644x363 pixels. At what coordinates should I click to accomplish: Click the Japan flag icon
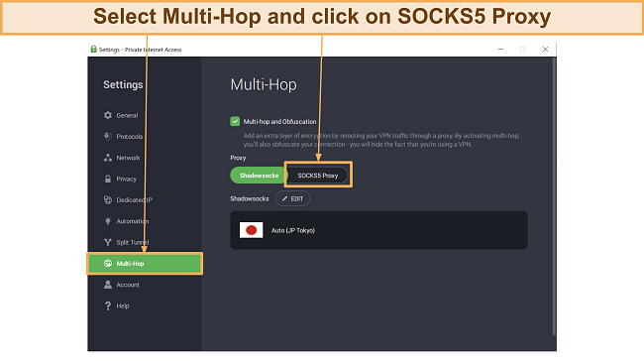pos(251,230)
